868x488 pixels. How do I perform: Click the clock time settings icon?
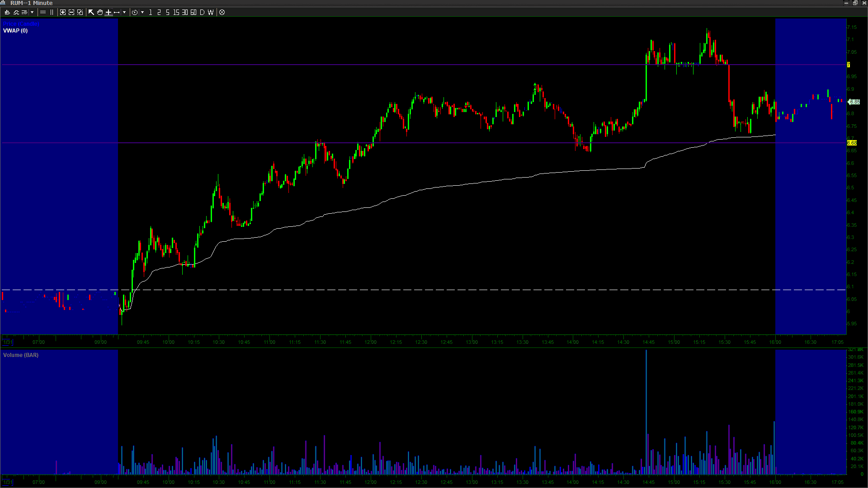click(135, 12)
